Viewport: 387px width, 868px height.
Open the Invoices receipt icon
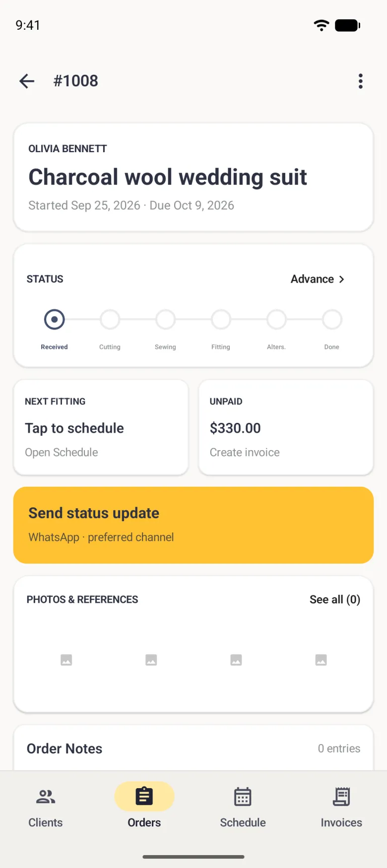coord(341,797)
